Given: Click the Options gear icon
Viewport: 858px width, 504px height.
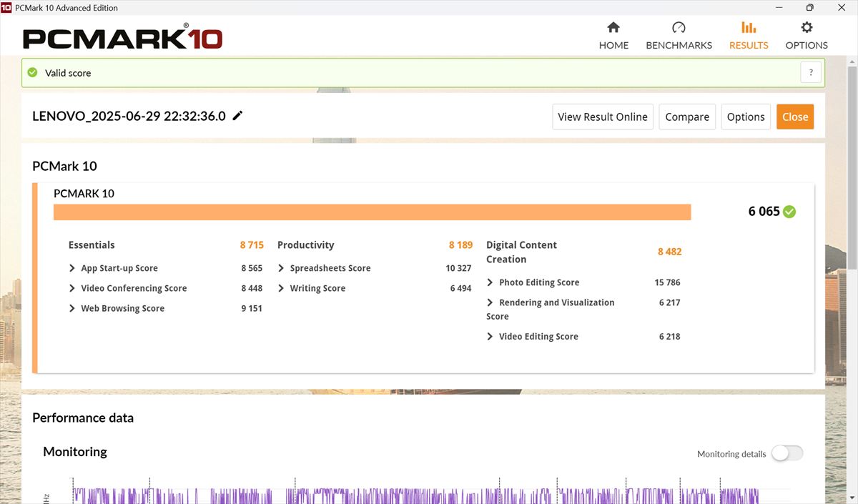Looking at the screenshot, I should click(807, 28).
